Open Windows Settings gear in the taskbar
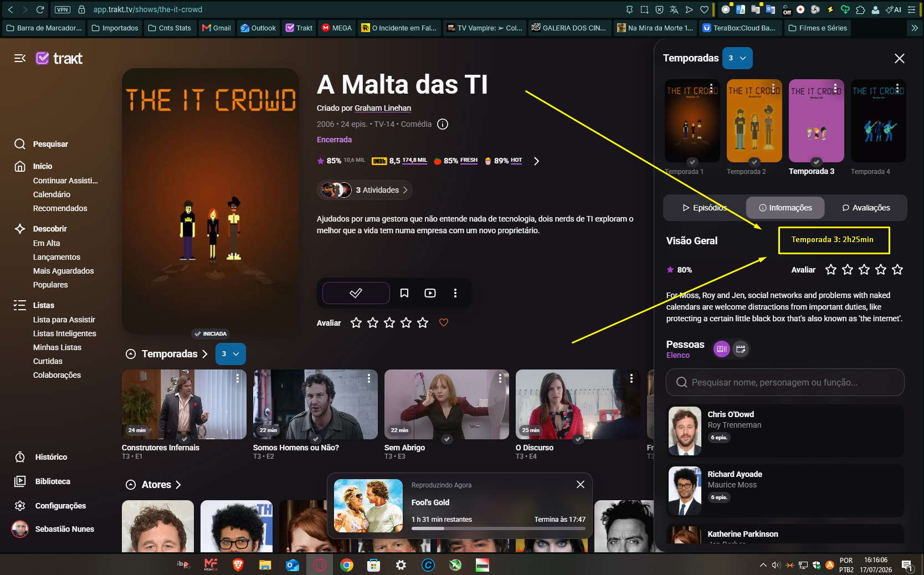This screenshot has width=924, height=575. pyautogui.click(x=401, y=565)
